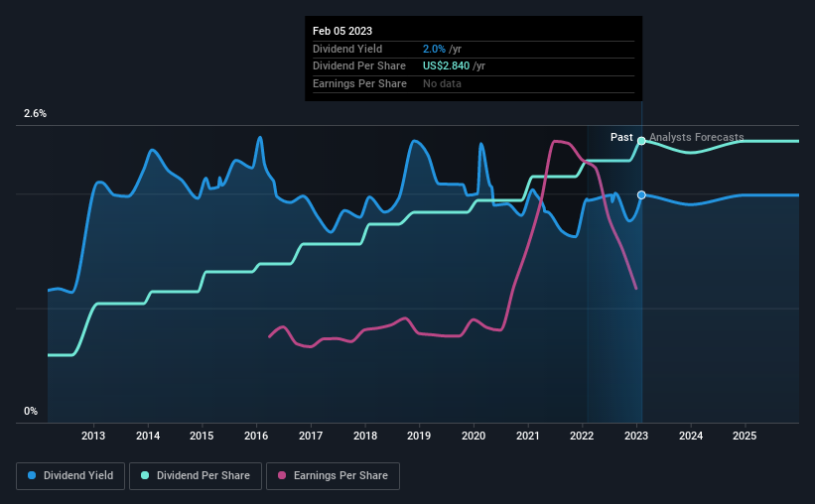815x504 pixels.
Task: Click the 2021 x-axis year label
Action: [527, 436]
